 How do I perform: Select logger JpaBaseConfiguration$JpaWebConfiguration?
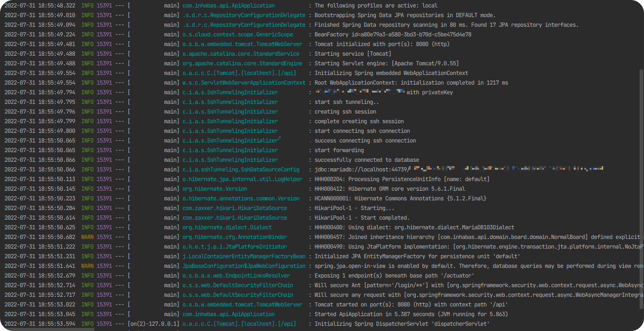[244, 266]
